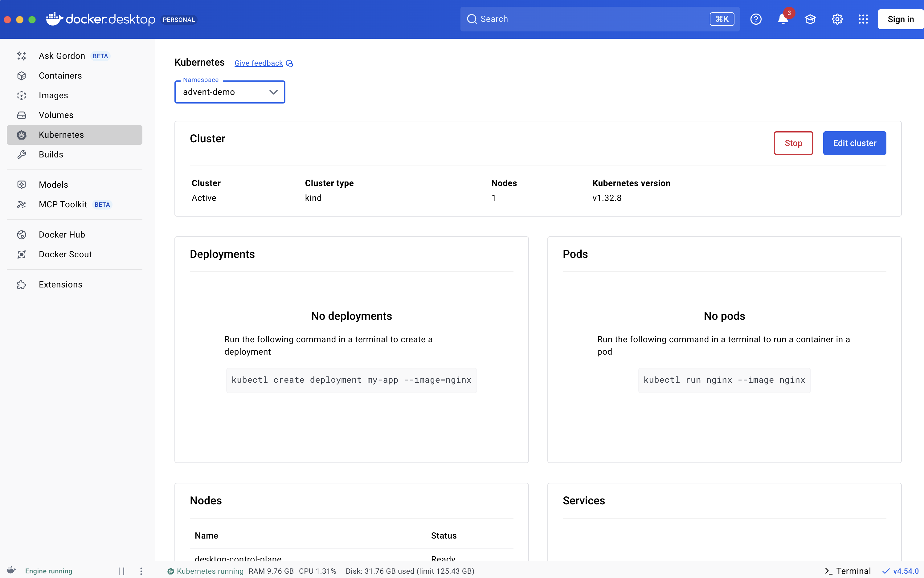Open the apps grid icon
The image size is (924, 578).
[863, 19]
